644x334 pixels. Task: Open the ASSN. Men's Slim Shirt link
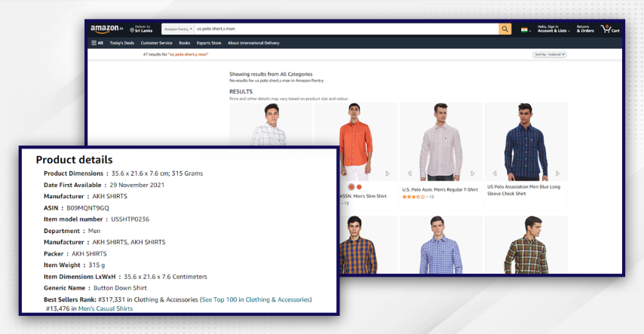pyautogui.click(x=363, y=196)
